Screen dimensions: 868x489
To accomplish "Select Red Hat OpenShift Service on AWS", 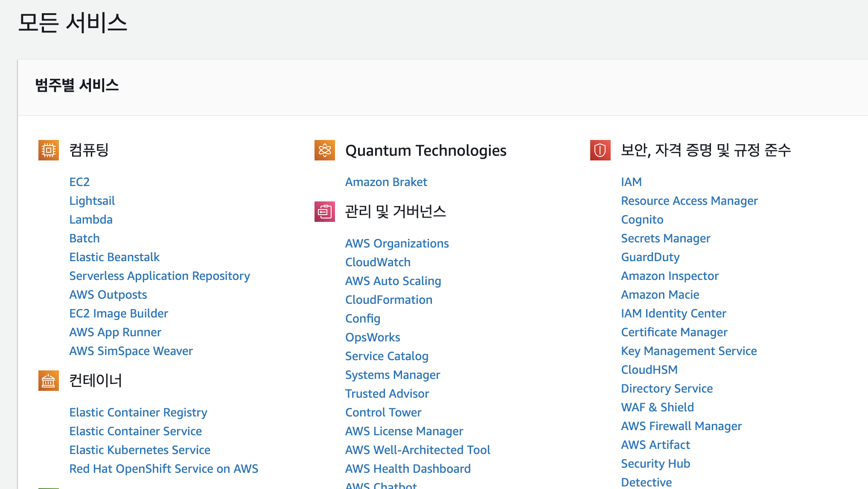I will [163, 469].
